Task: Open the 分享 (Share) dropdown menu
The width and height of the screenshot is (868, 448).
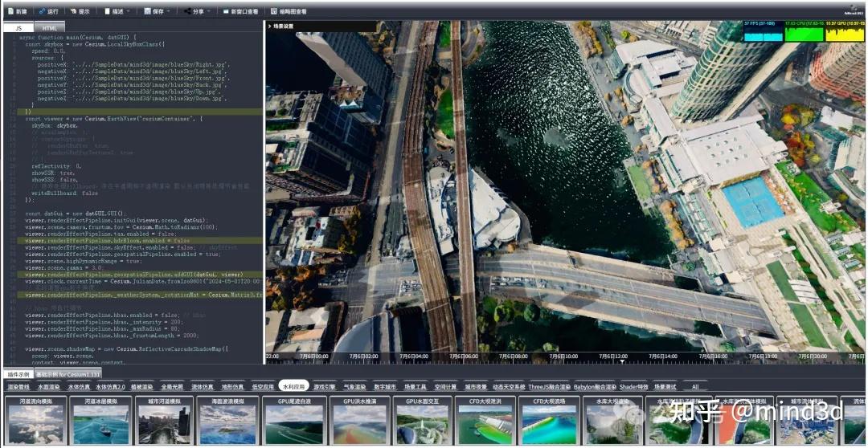Action: coord(198,11)
